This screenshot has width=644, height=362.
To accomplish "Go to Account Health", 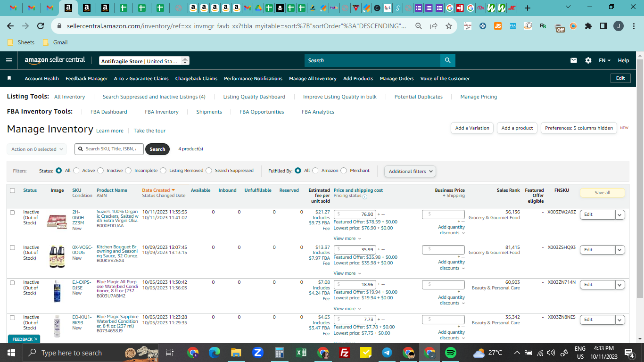I will tap(42, 79).
